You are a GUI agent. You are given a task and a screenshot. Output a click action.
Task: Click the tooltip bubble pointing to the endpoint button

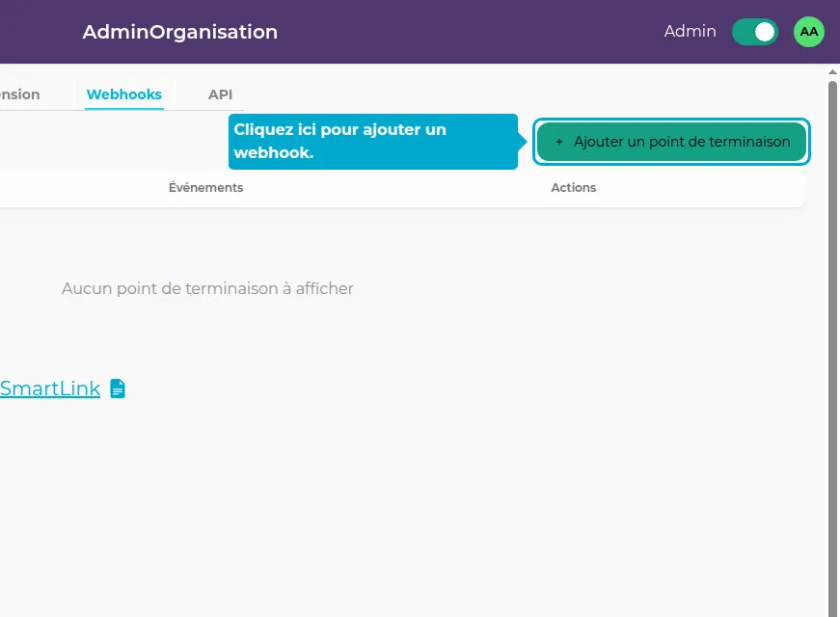pos(373,141)
